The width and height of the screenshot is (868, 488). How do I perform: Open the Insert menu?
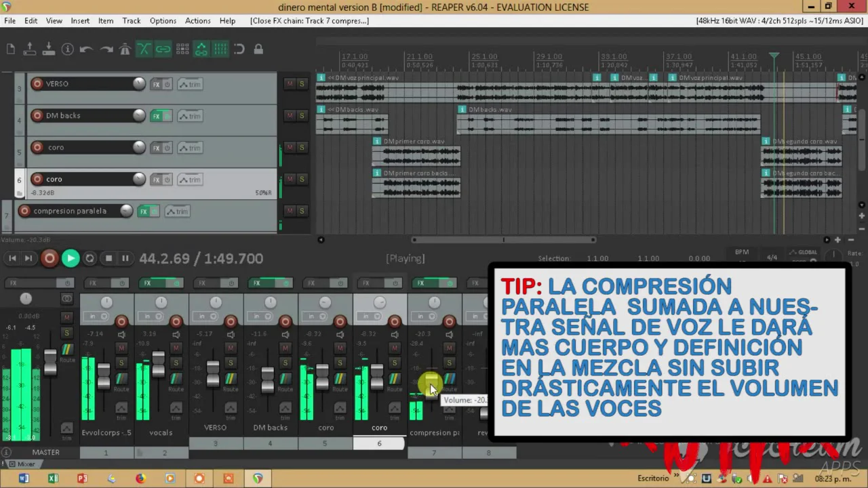pyautogui.click(x=80, y=21)
